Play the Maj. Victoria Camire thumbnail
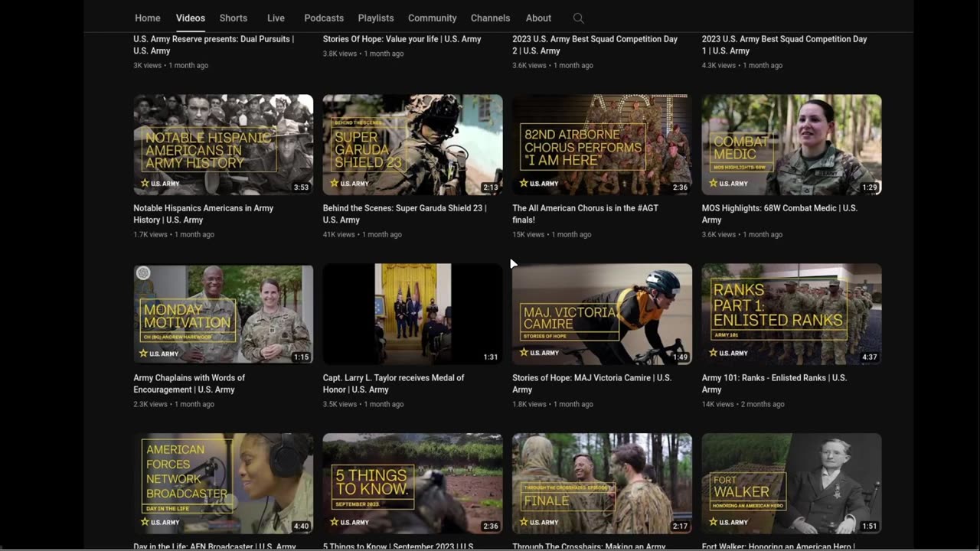 point(602,315)
